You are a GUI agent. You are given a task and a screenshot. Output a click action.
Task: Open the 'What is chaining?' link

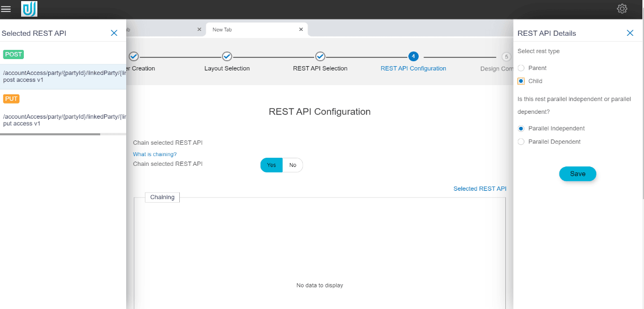[155, 154]
